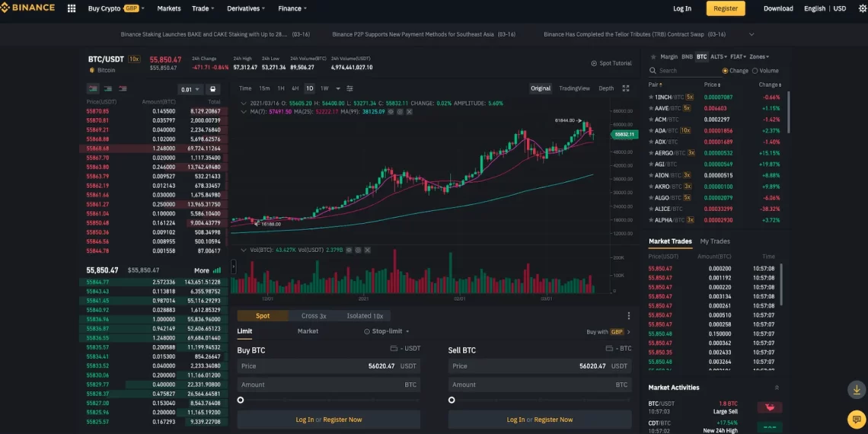The width and height of the screenshot is (868, 434).
Task: Click the Log In link in the header
Action: 682,8
